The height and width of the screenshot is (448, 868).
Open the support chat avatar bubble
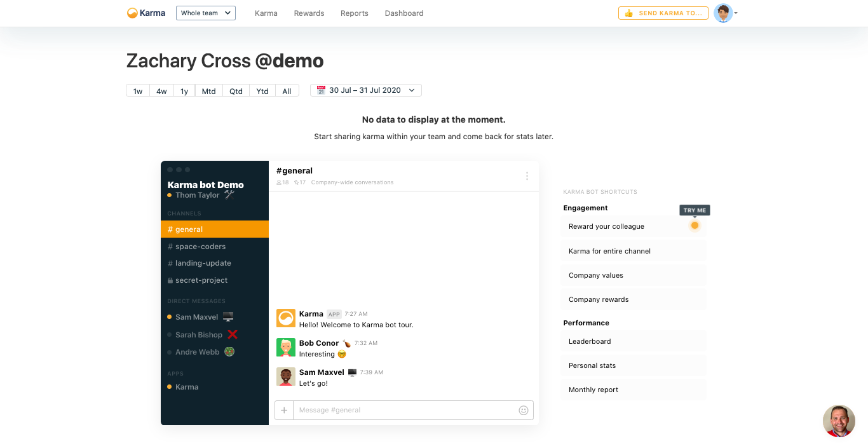tap(839, 421)
